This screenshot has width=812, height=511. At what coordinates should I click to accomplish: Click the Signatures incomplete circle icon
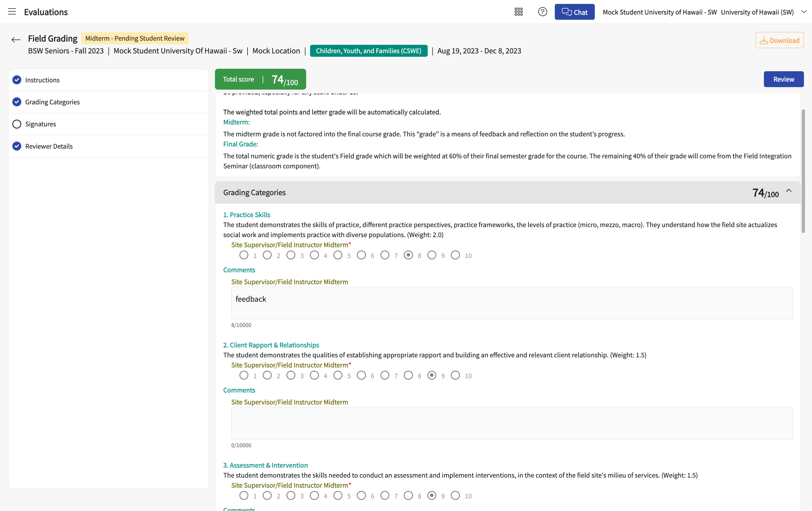click(17, 124)
